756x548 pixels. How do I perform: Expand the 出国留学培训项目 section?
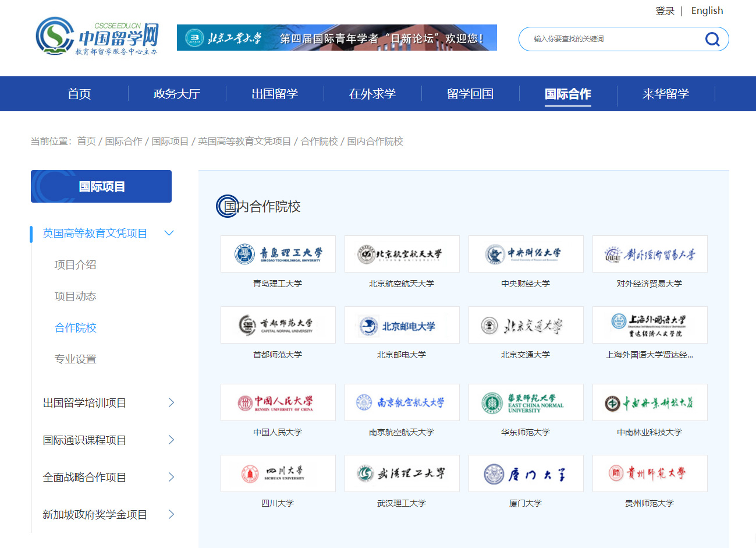(171, 402)
